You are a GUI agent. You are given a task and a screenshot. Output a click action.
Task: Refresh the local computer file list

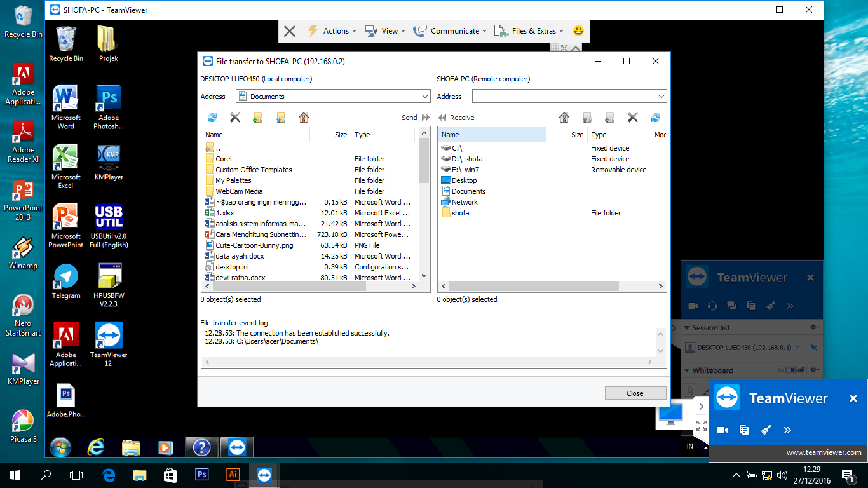212,118
